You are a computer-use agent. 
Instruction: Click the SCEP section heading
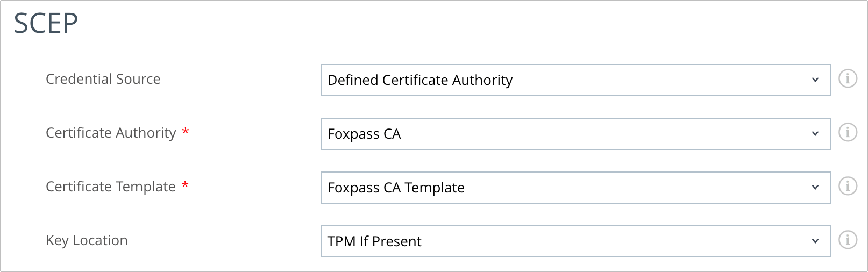[x=46, y=24]
